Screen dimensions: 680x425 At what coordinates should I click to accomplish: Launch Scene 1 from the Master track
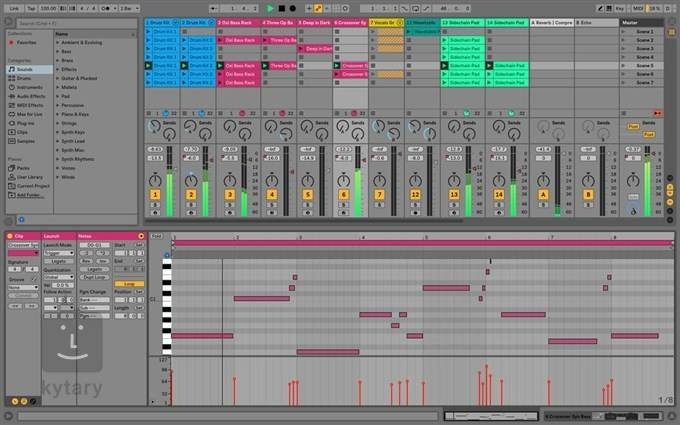[623, 32]
